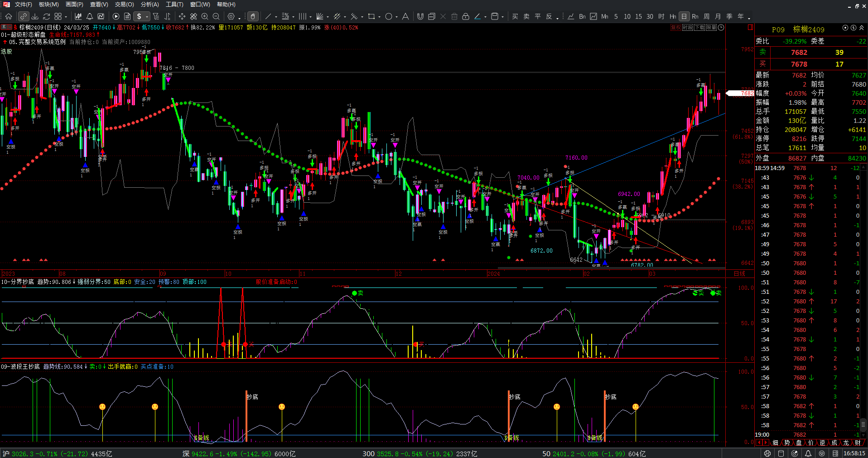The height and width of the screenshot is (458, 868).
Task: Open the four-squares layout icon
Action: coord(58,16)
